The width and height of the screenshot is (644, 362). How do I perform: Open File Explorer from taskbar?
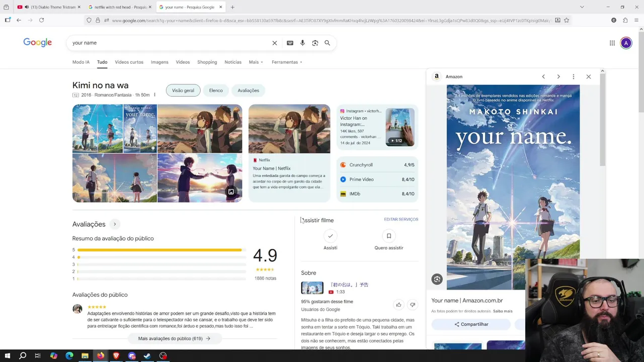[x=85, y=355]
